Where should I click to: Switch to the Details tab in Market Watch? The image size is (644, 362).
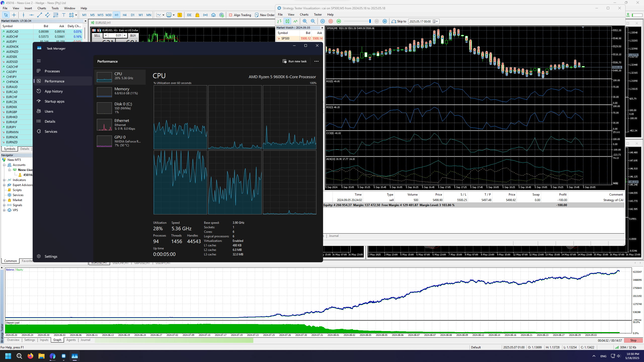(x=25, y=149)
